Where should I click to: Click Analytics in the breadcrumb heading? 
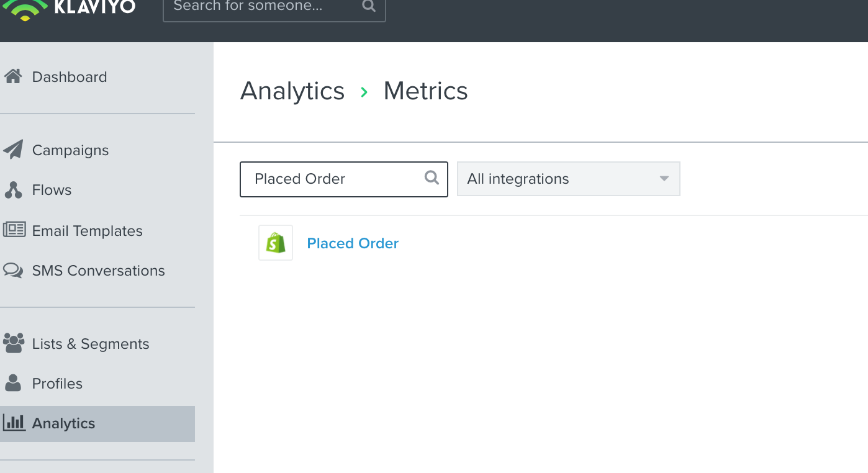pyautogui.click(x=292, y=91)
